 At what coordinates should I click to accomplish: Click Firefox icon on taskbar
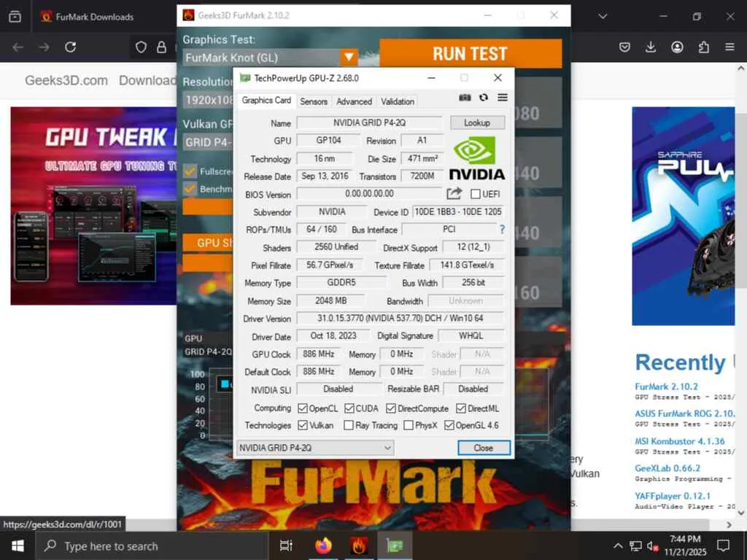click(323, 545)
